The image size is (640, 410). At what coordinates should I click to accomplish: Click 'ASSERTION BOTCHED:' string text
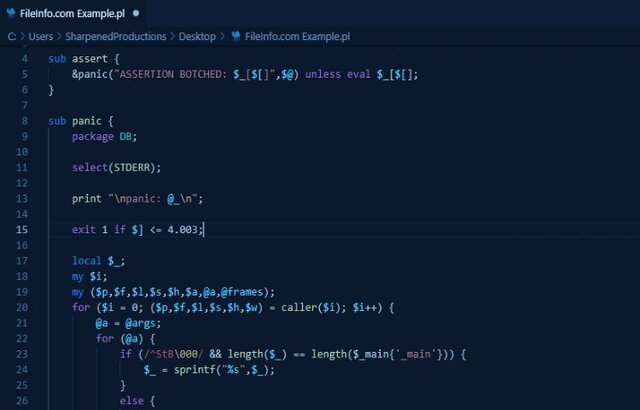(173, 74)
